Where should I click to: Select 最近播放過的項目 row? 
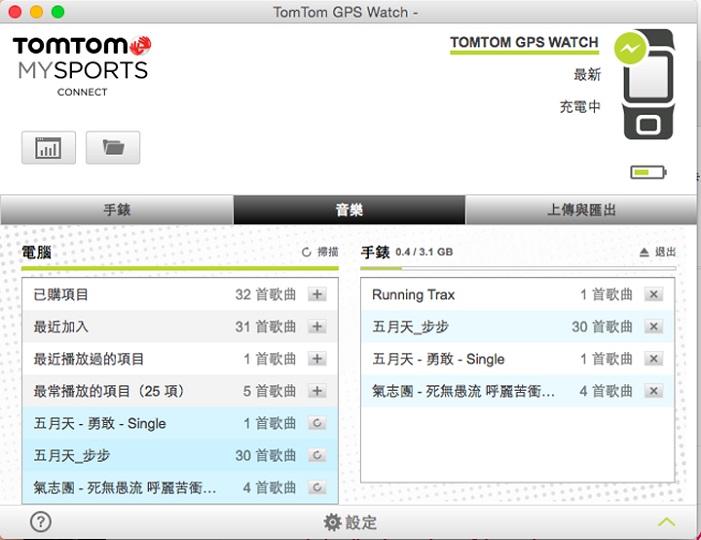[x=180, y=359]
